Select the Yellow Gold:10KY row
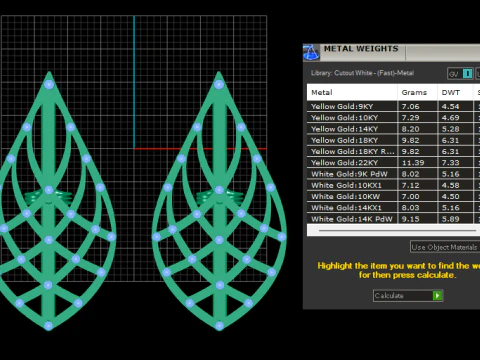 point(393,118)
